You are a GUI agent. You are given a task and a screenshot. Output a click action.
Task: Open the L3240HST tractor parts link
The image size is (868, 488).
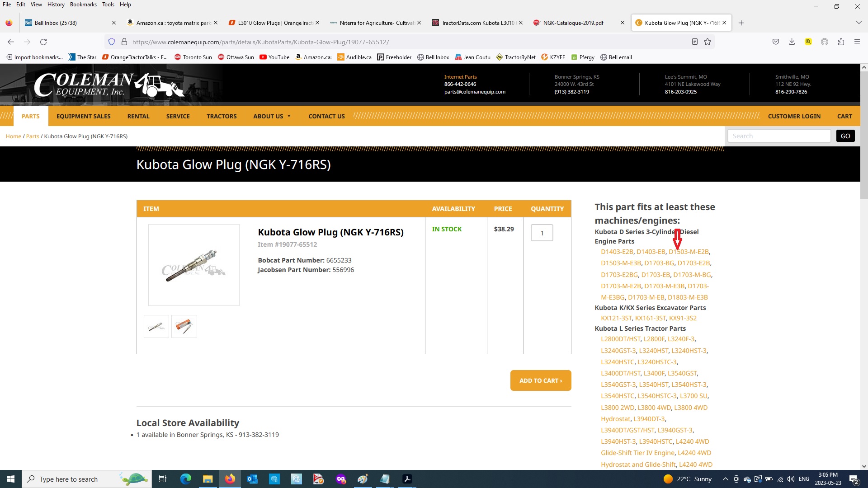pyautogui.click(x=653, y=351)
